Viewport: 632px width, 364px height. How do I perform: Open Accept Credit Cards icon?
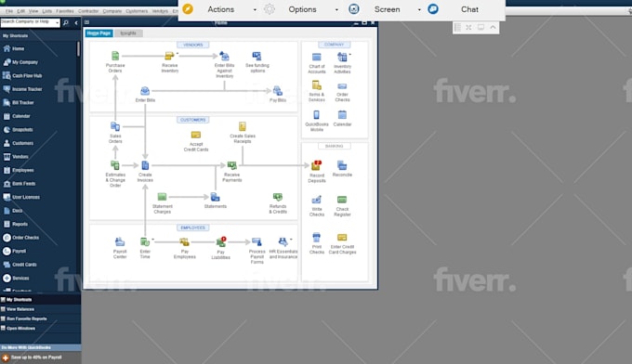pos(196,135)
